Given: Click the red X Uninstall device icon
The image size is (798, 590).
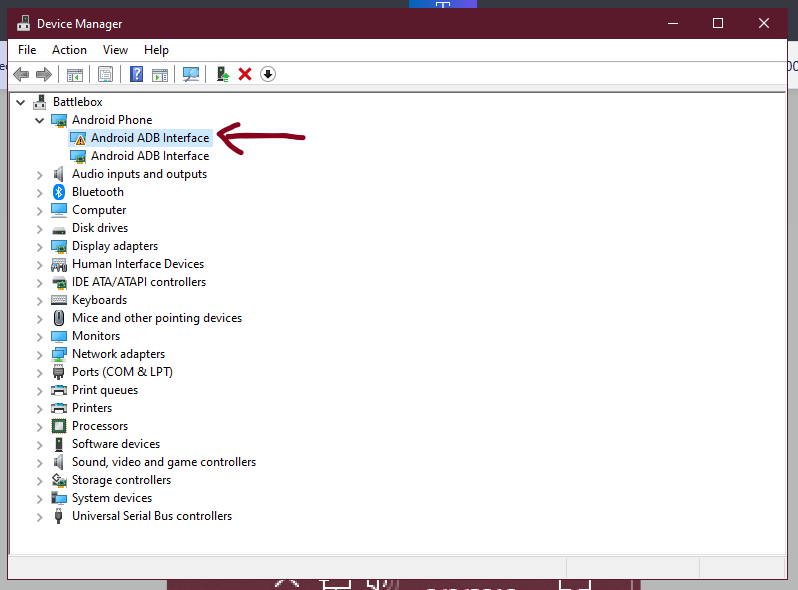Looking at the screenshot, I should [x=245, y=74].
